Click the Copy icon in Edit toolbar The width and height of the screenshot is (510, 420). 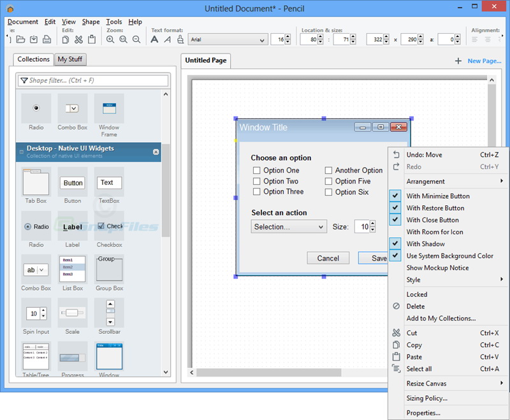coord(66,40)
